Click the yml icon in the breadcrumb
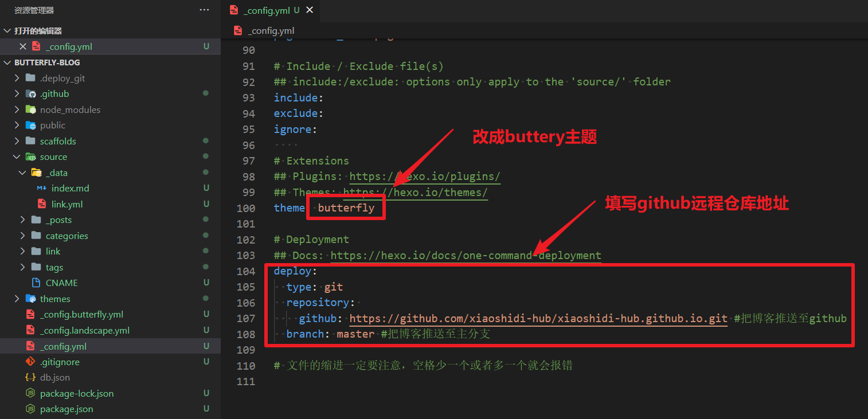868x419 pixels. coord(238,30)
